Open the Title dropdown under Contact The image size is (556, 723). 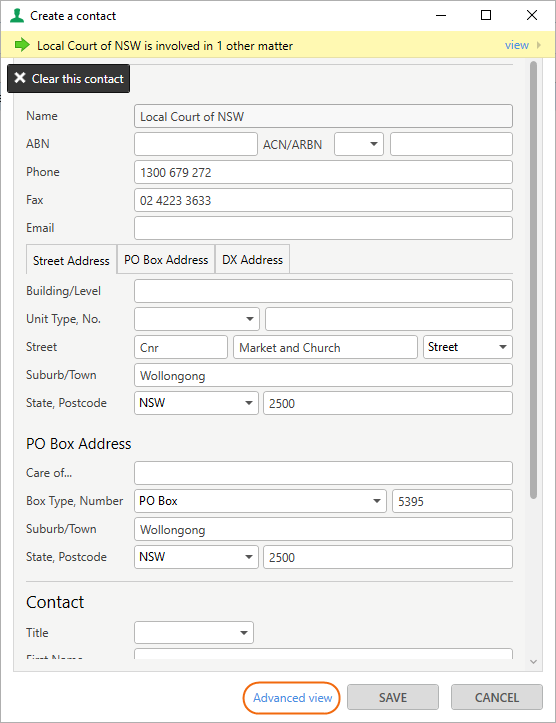tap(194, 633)
